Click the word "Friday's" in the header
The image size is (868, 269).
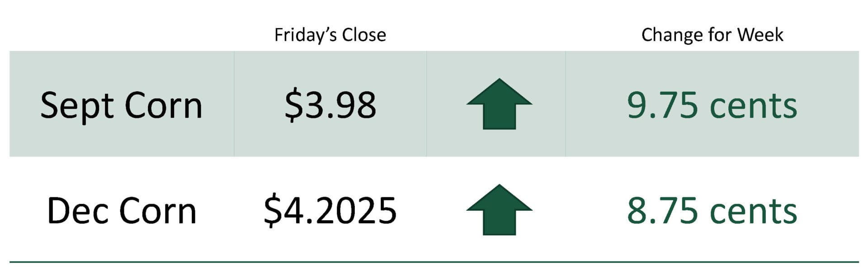click(305, 35)
